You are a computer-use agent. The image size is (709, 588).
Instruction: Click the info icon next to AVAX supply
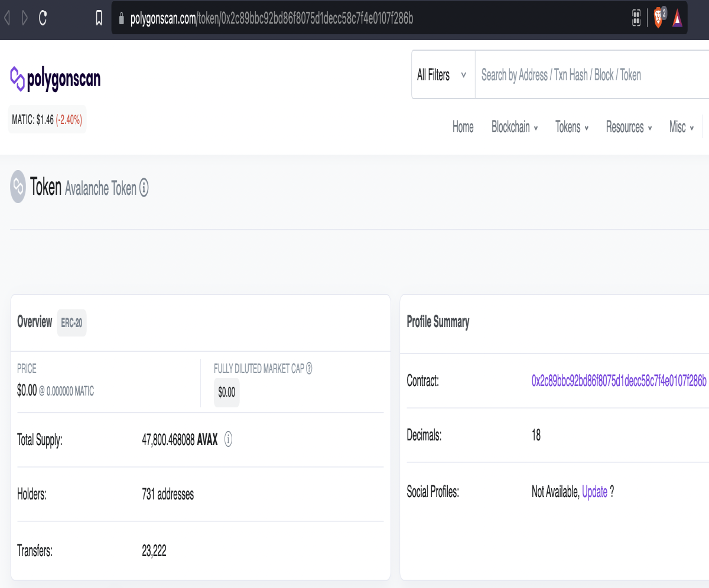pyautogui.click(x=228, y=440)
